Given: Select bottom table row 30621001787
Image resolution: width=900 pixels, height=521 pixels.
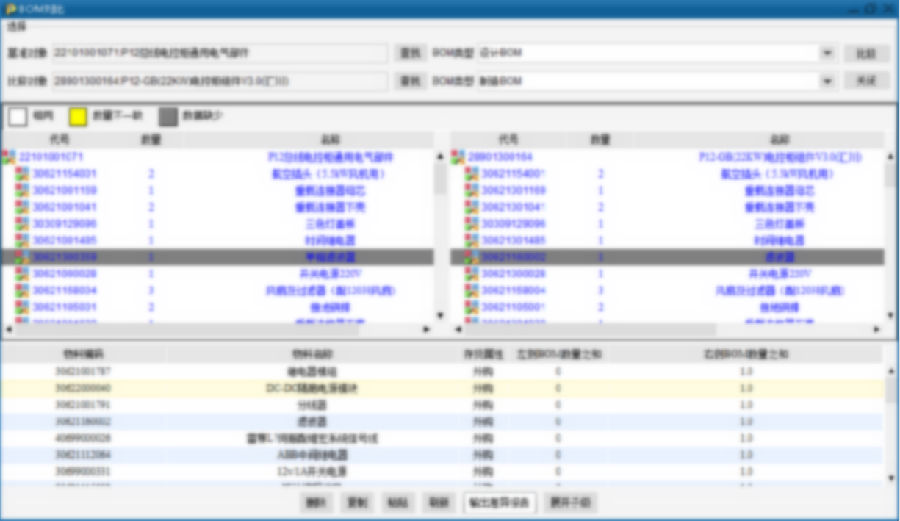Looking at the screenshot, I should [x=442, y=371].
